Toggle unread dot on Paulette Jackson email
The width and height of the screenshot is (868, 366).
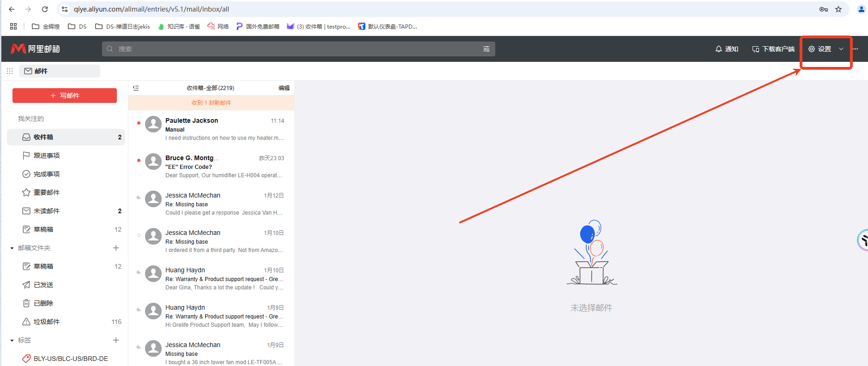coord(139,123)
